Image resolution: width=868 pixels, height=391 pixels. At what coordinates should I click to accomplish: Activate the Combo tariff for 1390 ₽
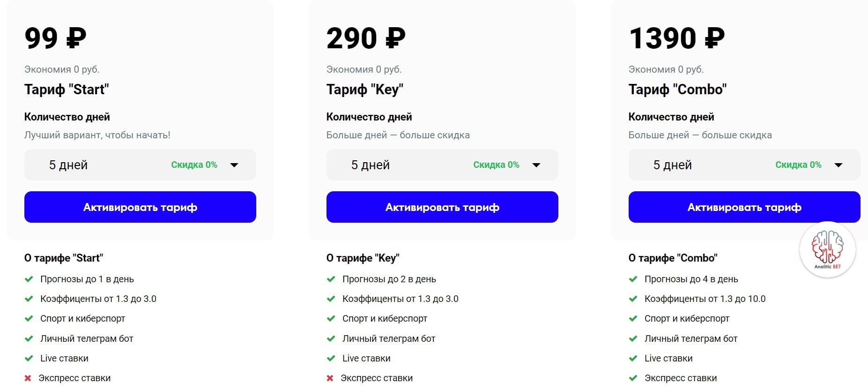tap(744, 207)
